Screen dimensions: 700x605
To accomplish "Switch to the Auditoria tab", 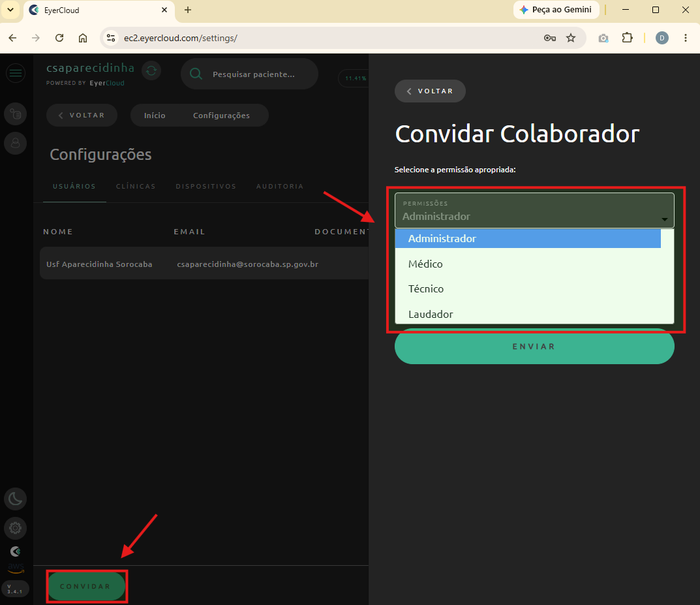I will pyautogui.click(x=280, y=186).
